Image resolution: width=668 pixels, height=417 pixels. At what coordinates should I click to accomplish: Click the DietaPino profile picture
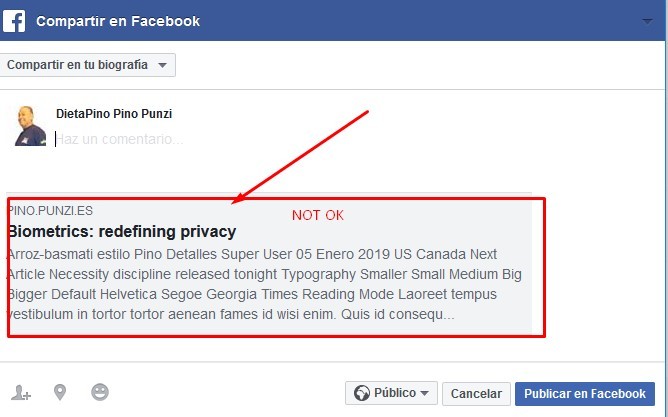pos(30,125)
